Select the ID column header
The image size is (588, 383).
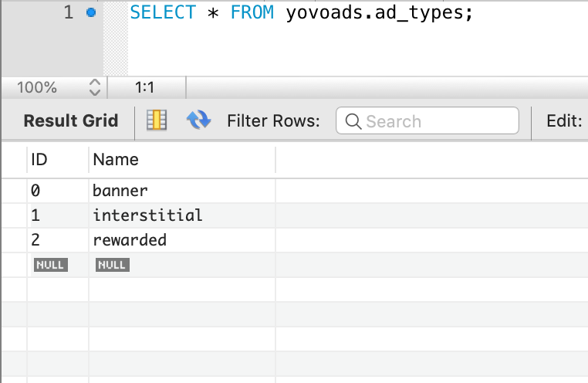39,160
